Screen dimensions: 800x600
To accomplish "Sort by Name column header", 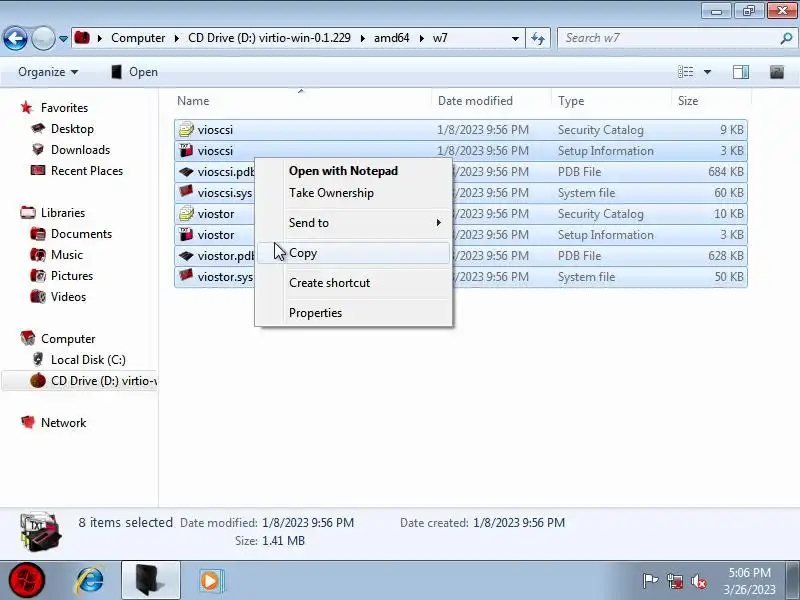I will coord(302,101).
